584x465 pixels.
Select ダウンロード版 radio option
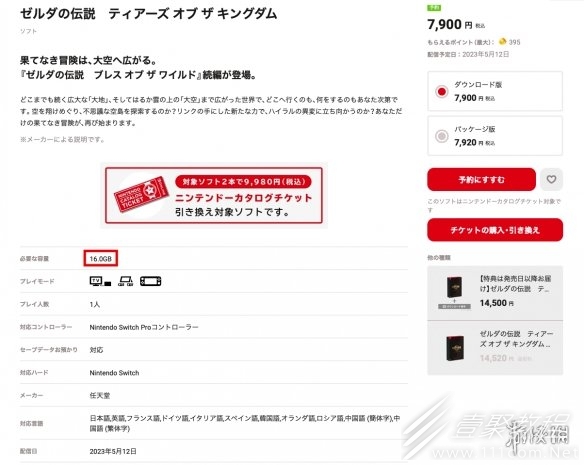442,91
